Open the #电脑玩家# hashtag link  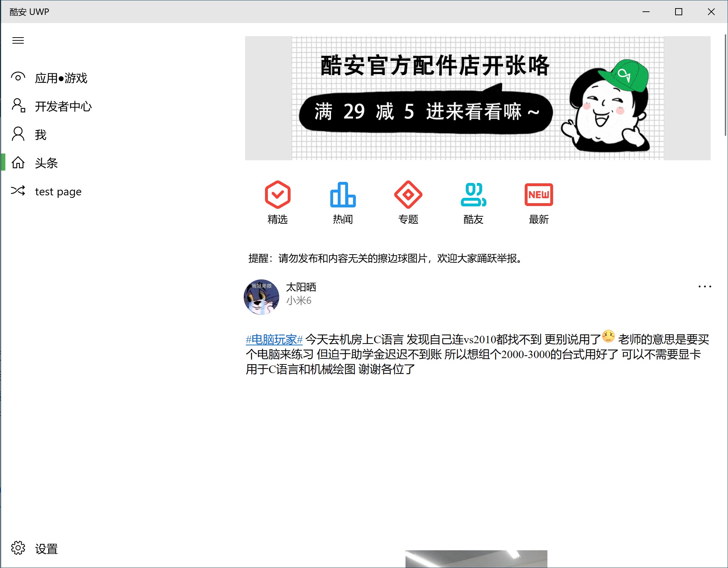pyautogui.click(x=274, y=340)
